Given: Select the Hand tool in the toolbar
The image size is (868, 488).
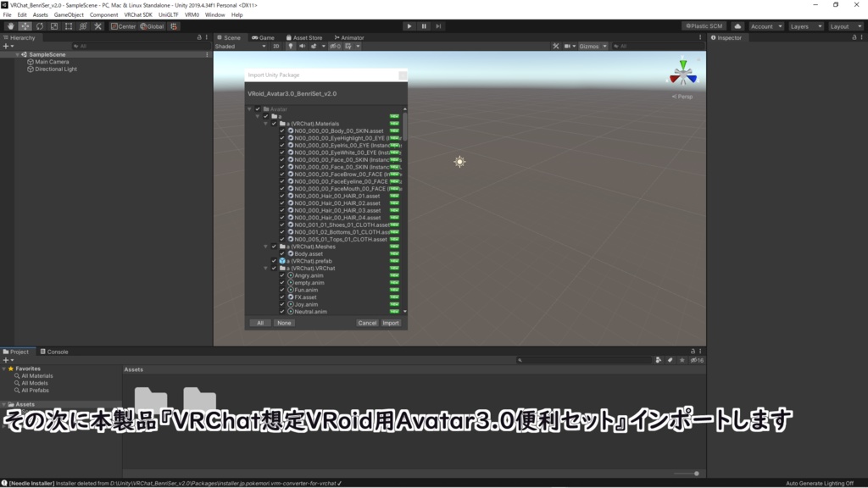Looking at the screenshot, I should tap(10, 26).
